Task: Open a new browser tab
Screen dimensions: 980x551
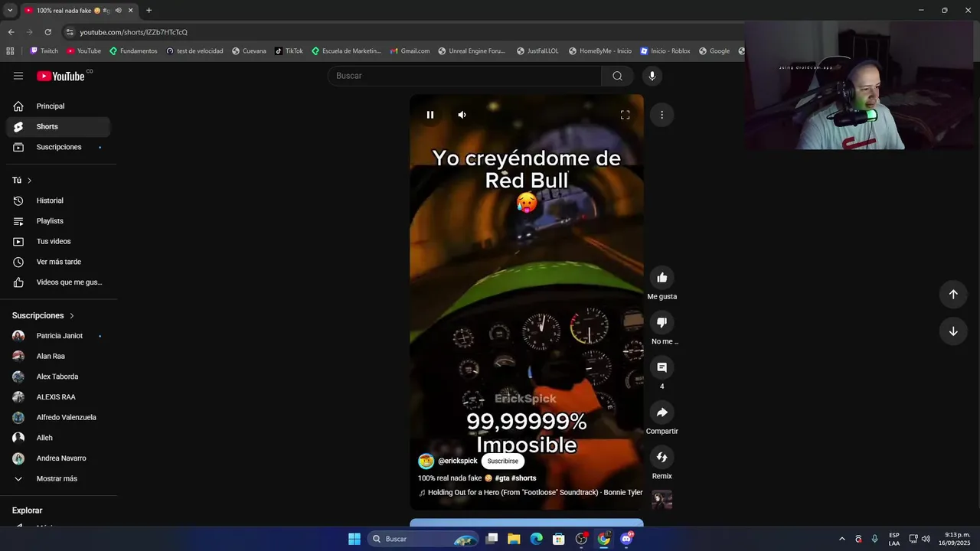Action: 149,10
